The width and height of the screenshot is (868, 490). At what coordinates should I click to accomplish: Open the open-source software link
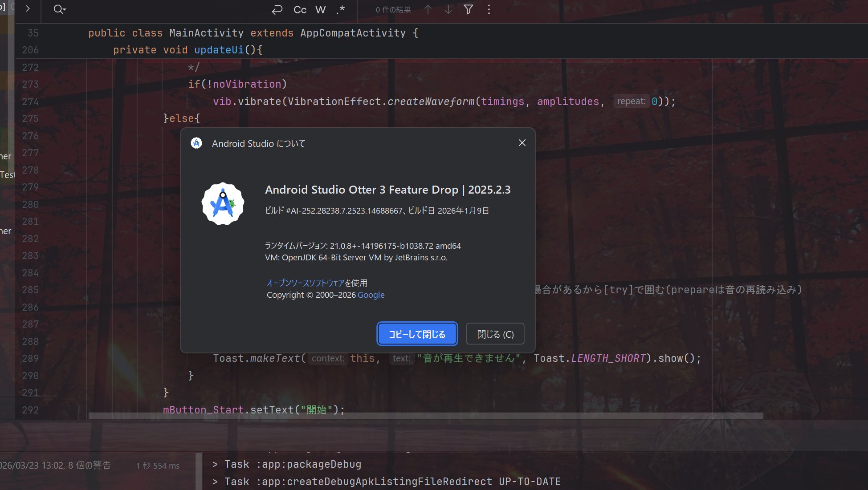[x=305, y=283]
